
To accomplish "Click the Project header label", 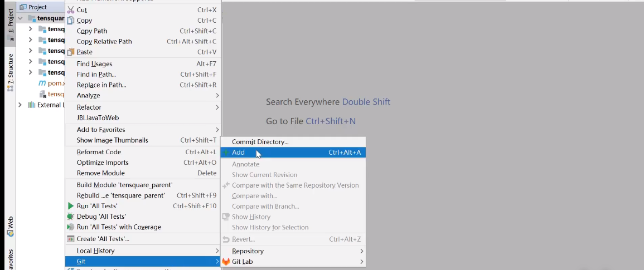I will (x=37, y=7).
